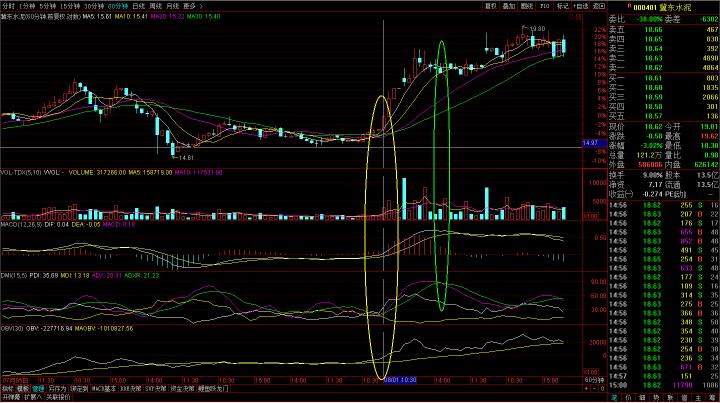Switch to the 周线 weekly chart tab
The image size is (720, 403).
[156, 6]
